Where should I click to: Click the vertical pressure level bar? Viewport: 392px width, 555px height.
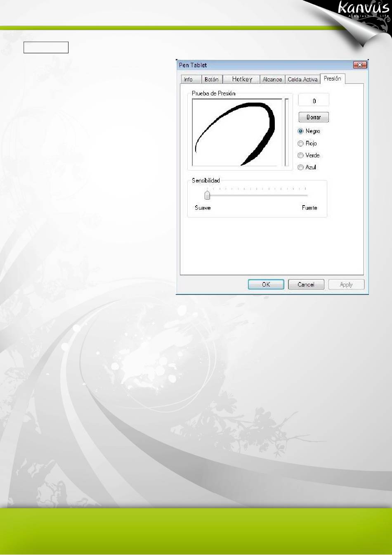(287, 132)
